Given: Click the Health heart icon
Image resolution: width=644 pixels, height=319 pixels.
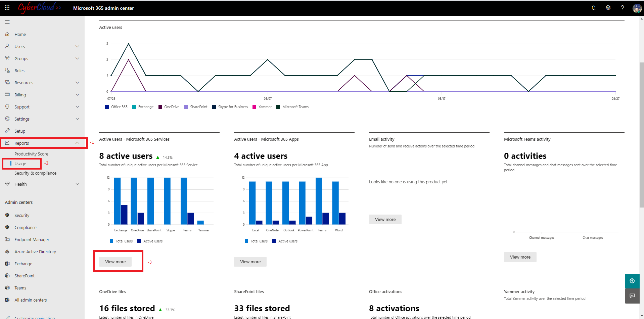Looking at the screenshot, I should coord(7,184).
